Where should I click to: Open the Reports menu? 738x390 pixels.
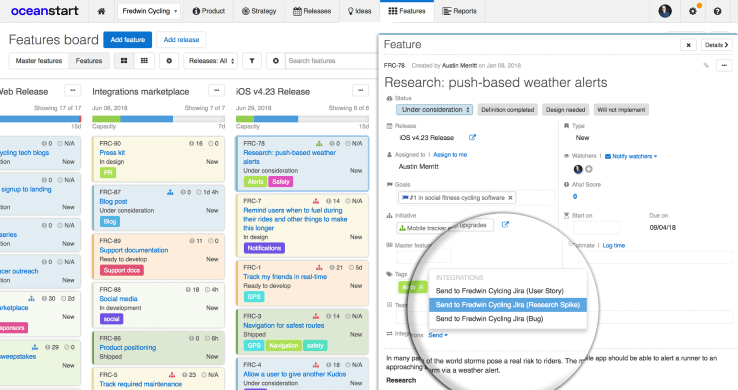point(459,11)
